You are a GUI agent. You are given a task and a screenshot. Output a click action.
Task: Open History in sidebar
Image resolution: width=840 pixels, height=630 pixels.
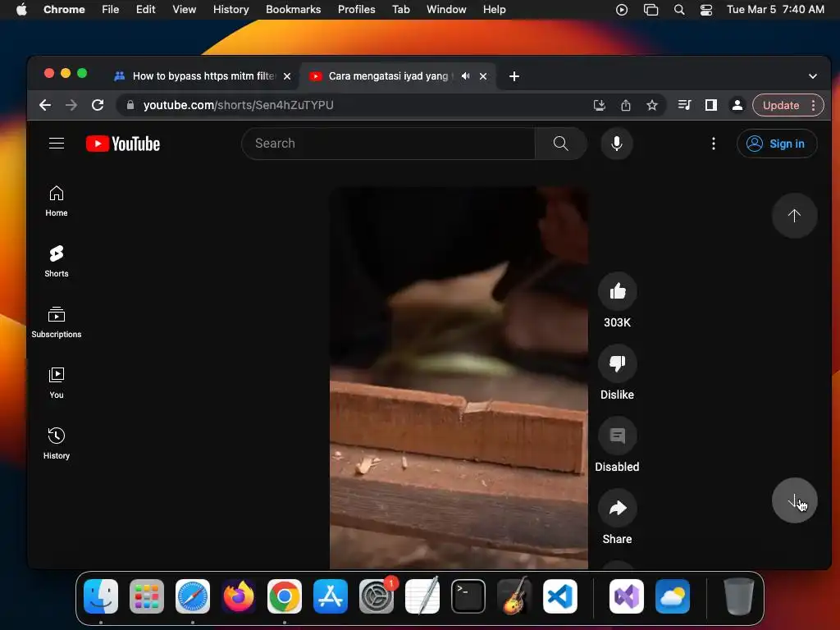57,443
